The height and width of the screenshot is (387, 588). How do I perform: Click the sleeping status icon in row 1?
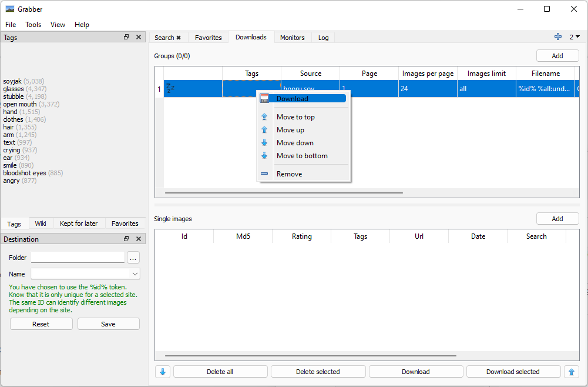pos(170,89)
